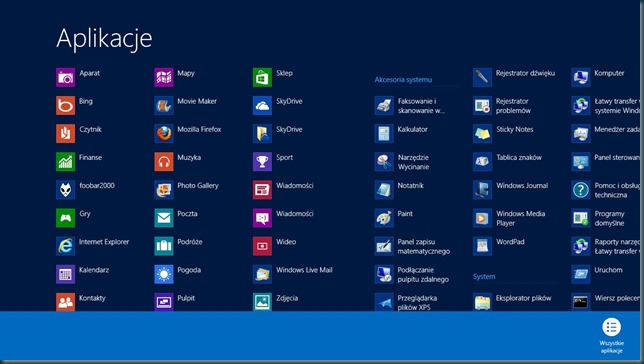Click the Wszystkie aplikacje button

click(612, 335)
